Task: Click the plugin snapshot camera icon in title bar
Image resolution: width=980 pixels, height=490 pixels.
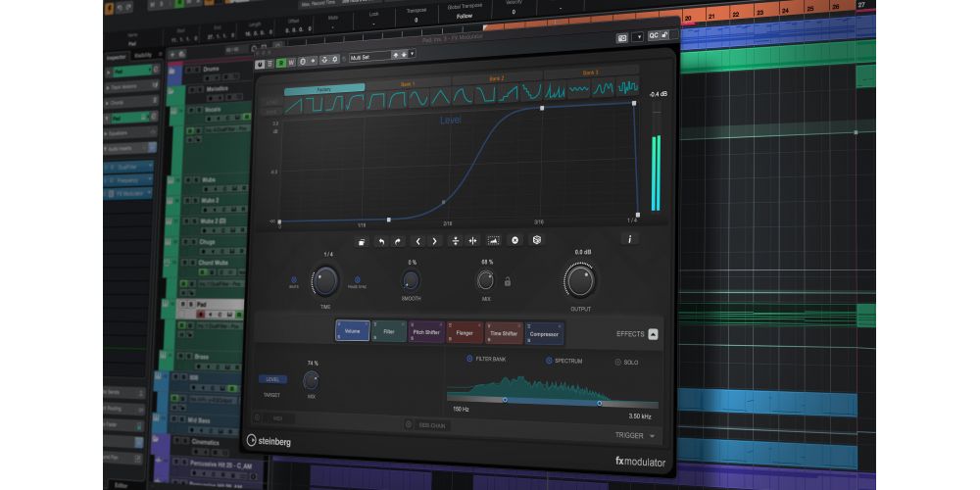Action: [x=622, y=38]
